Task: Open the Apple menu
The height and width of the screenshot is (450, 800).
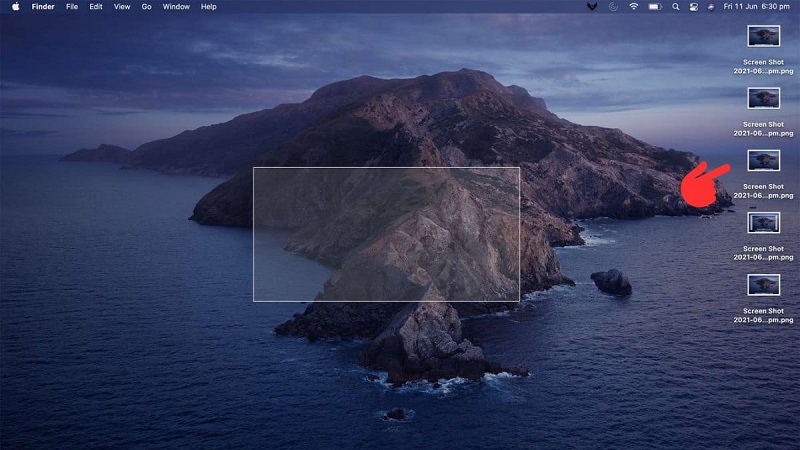Action: click(x=15, y=6)
